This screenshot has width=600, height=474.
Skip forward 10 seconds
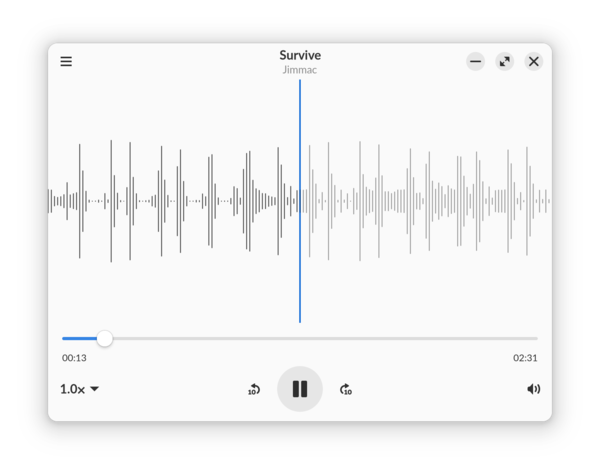346,389
